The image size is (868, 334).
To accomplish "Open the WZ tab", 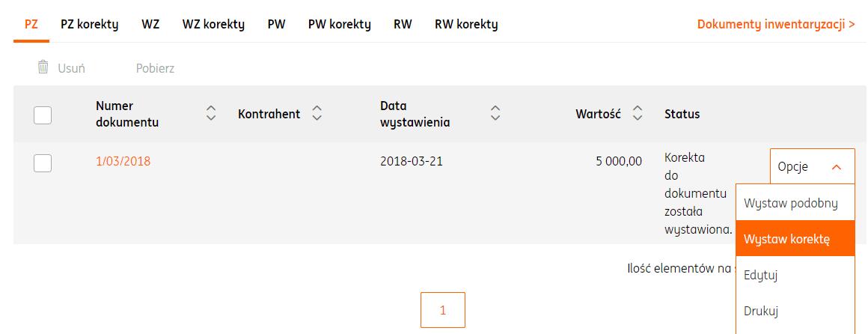I will coord(150,24).
